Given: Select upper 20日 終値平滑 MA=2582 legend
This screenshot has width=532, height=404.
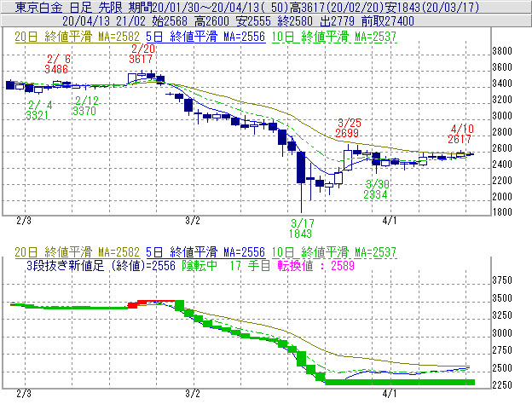Looking at the screenshot, I should pos(77,37).
